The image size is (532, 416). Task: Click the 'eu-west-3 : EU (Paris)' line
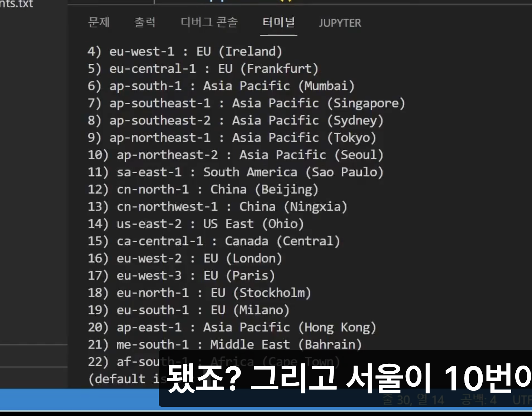coord(181,275)
